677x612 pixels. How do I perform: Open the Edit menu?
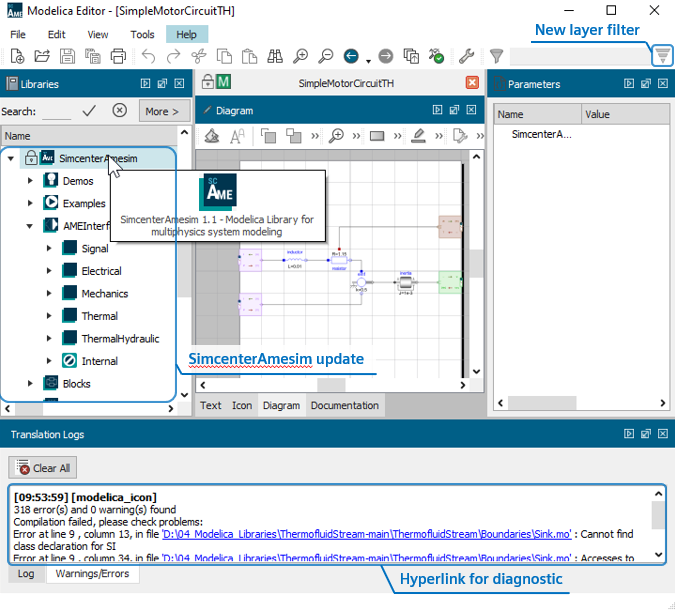coord(57,35)
